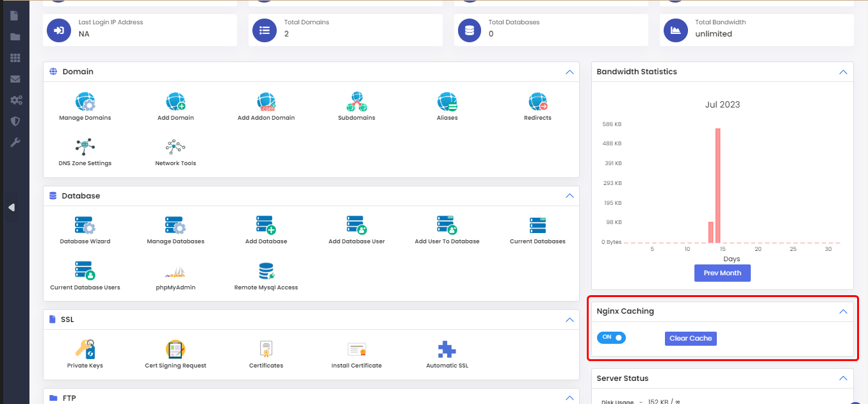Collapse the Database section chevron
The height and width of the screenshot is (404, 868).
tap(569, 196)
